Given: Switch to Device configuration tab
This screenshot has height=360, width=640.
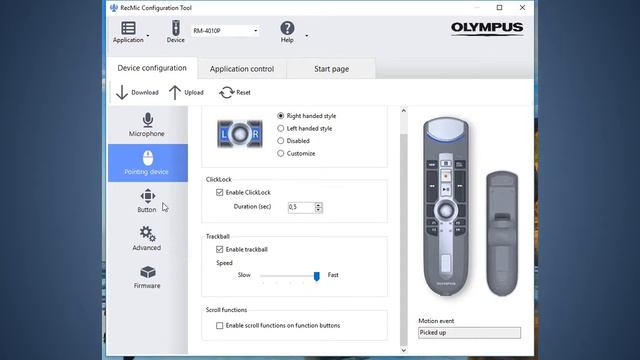Looking at the screenshot, I should [152, 68].
